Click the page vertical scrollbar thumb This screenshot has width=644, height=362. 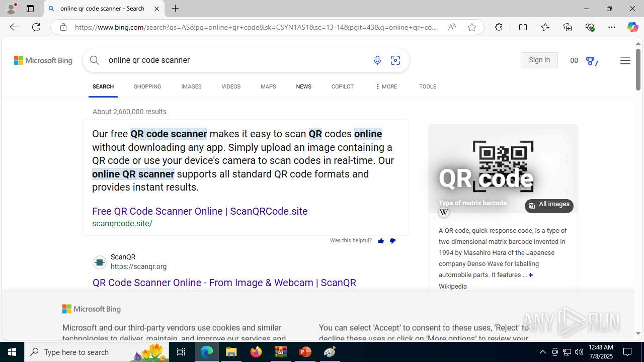coord(638,70)
